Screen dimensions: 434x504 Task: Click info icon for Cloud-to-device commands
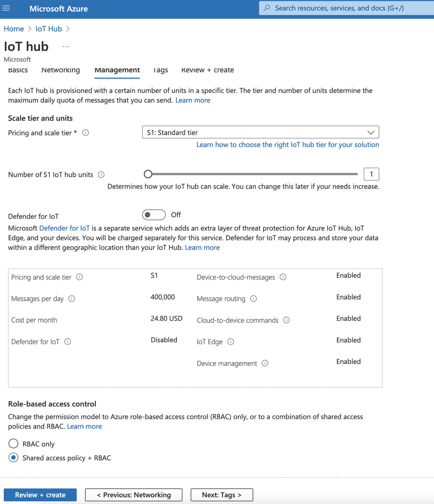point(286,320)
